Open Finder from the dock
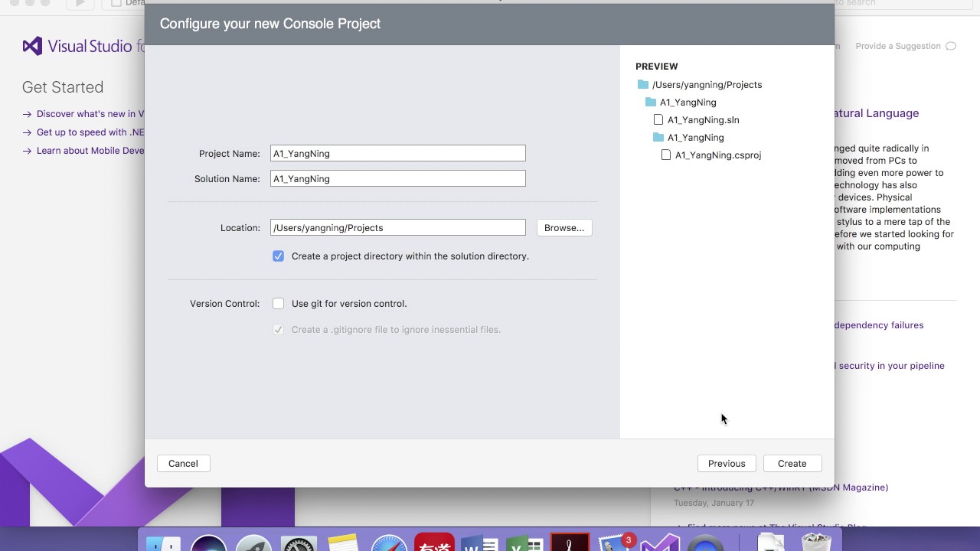Image resolution: width=980 pixels, height=551 pixels. click(163, 542)
